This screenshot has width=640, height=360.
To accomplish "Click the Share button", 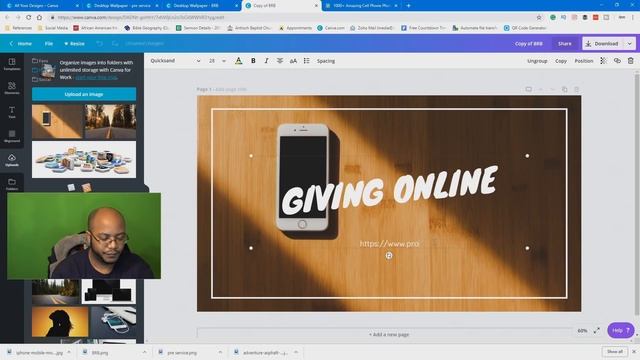I will (564, 44).
